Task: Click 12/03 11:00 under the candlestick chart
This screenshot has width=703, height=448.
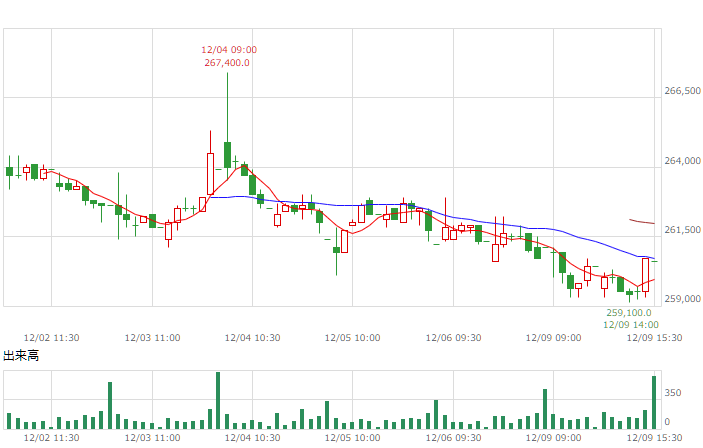Action: pyautogui.click(x=152, y=338)
